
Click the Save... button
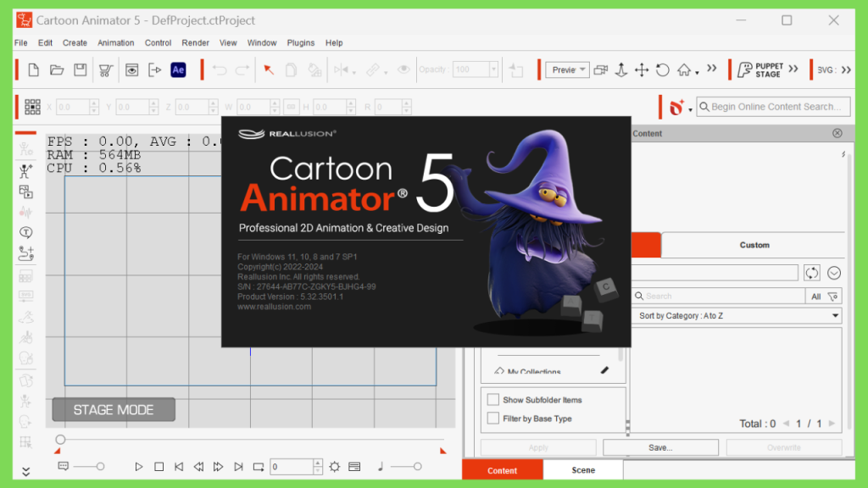point(660,447)
